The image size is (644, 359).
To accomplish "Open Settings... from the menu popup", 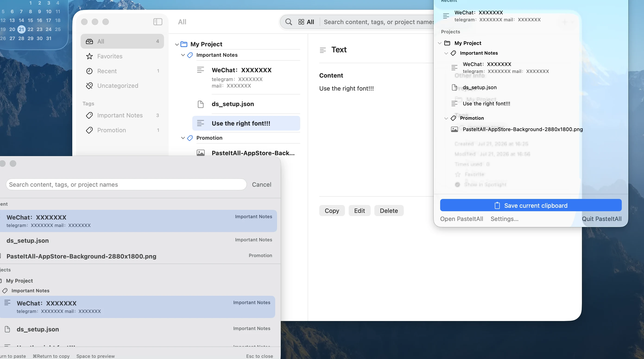I will point(504,219).
